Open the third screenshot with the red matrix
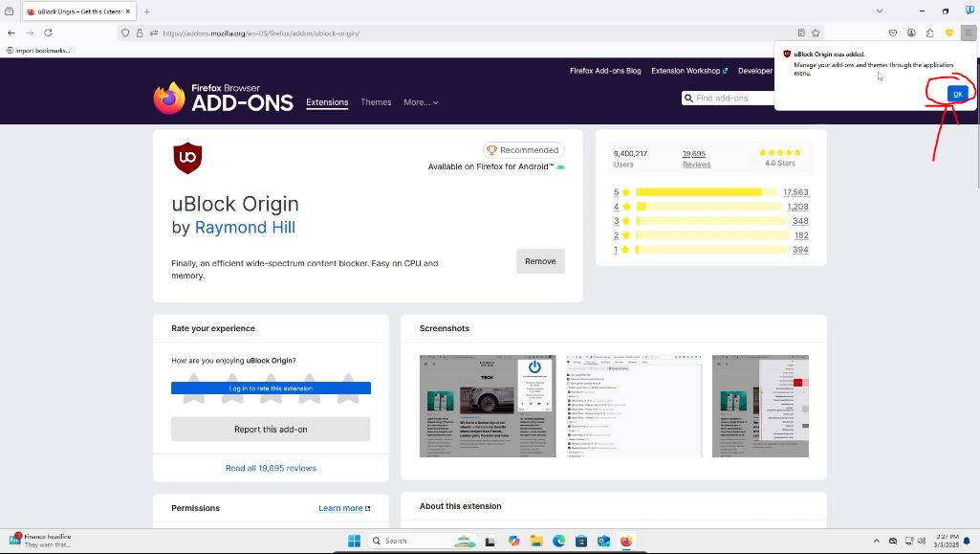The image size is (980, 554). tap(761, 406)
